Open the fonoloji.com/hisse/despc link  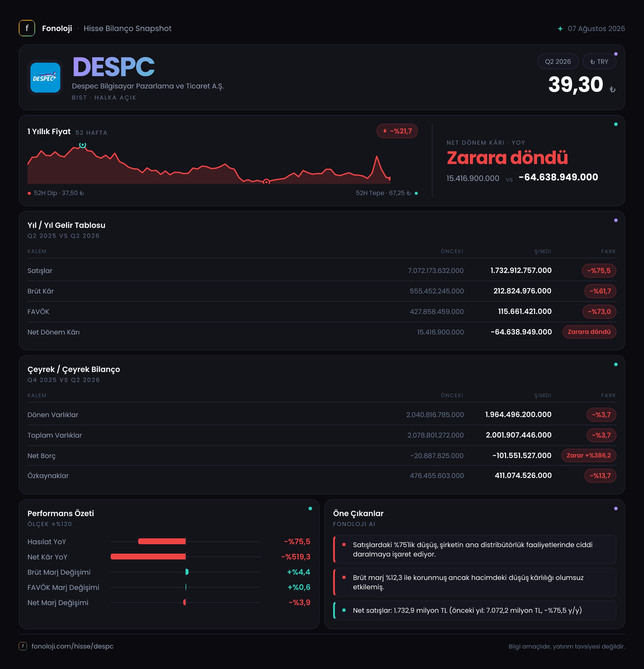coord(72,646)
